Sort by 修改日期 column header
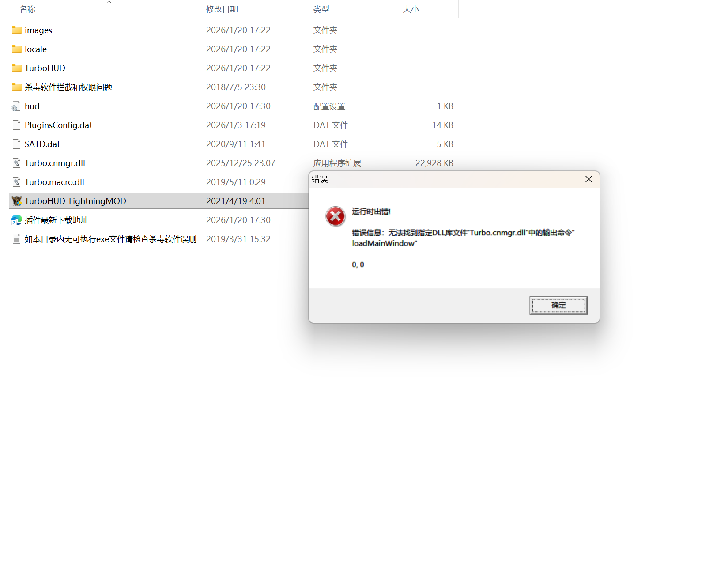The image size is (728, 563). coord(222,9)
